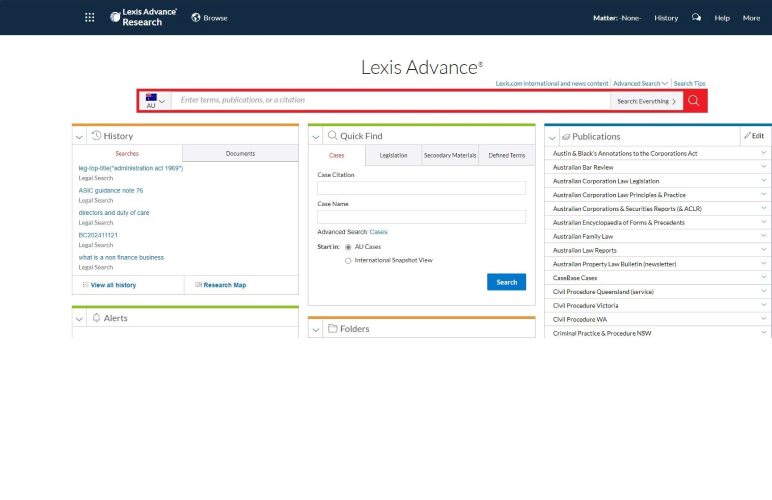Switch to History Documents tab
This screenshot has width=772, height=500.
click(x=240, y=154)
